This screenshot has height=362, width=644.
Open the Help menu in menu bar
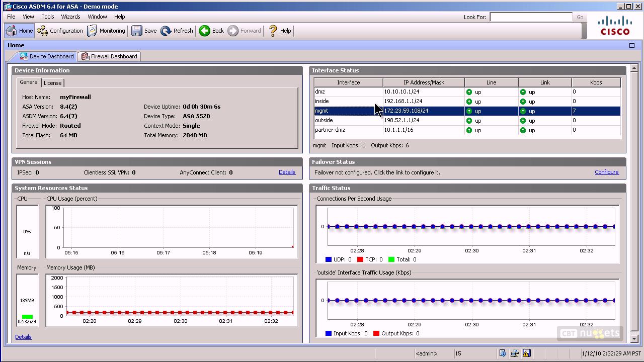pyautogui.click(x=119, y=17)
